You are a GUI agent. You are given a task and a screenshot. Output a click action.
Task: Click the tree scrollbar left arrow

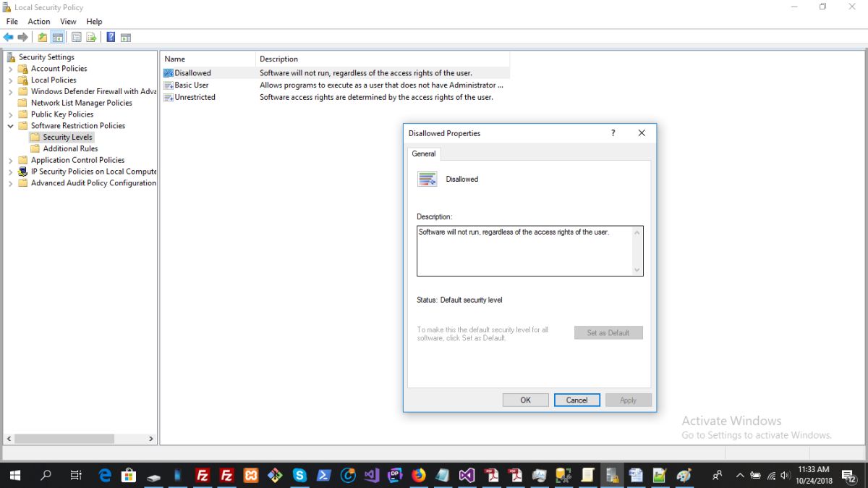(9, 439)
